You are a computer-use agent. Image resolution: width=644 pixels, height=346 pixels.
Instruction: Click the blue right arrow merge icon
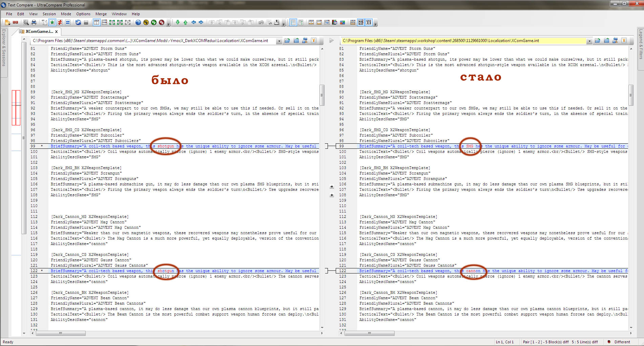(201, 22)
